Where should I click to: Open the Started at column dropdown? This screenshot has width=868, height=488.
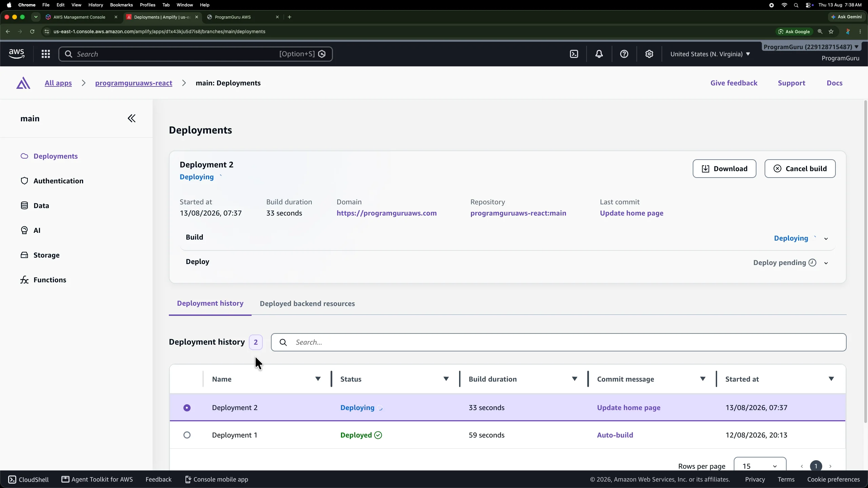click(831, 379)
